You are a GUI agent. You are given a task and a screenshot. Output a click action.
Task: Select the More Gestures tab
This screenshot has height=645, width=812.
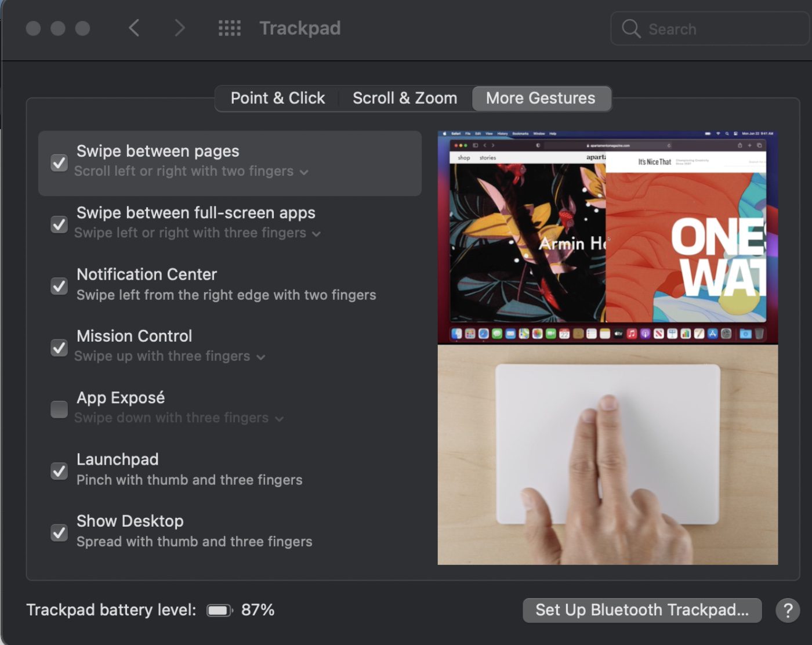pos(541,99)
